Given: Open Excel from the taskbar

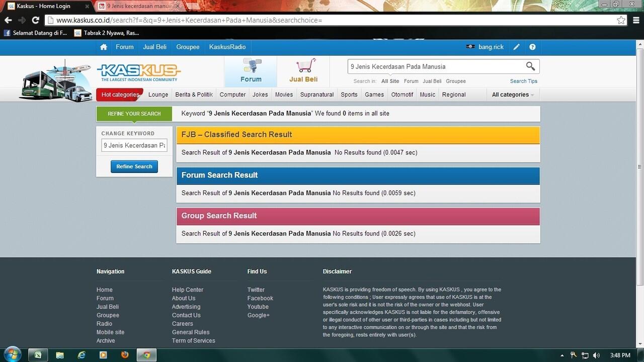Looking at the screenshot, I should [x=38, y=355].
